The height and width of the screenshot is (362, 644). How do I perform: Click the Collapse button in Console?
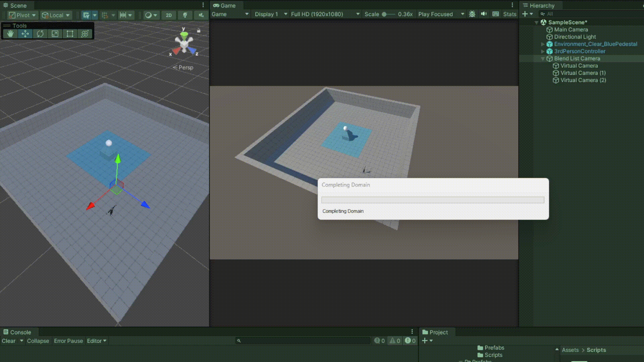tap(38, 341)
